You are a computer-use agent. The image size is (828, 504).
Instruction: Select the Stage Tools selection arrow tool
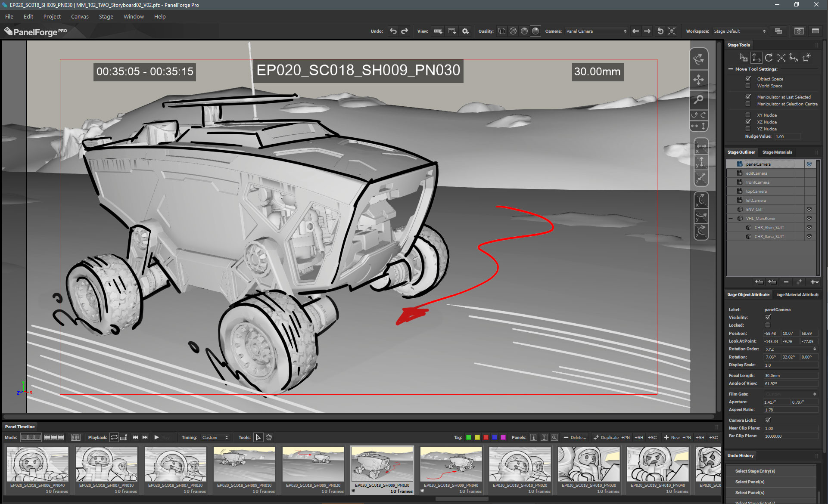743,57
